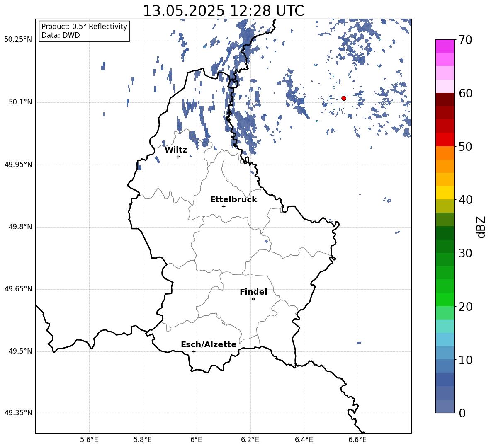Click the latitude label 49.35°N

click(18, 413)
